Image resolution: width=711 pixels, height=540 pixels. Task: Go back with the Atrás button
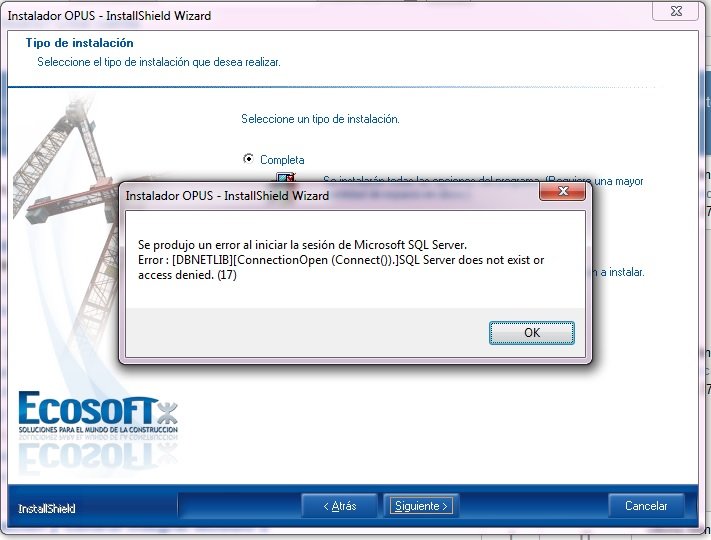[340, 506]
